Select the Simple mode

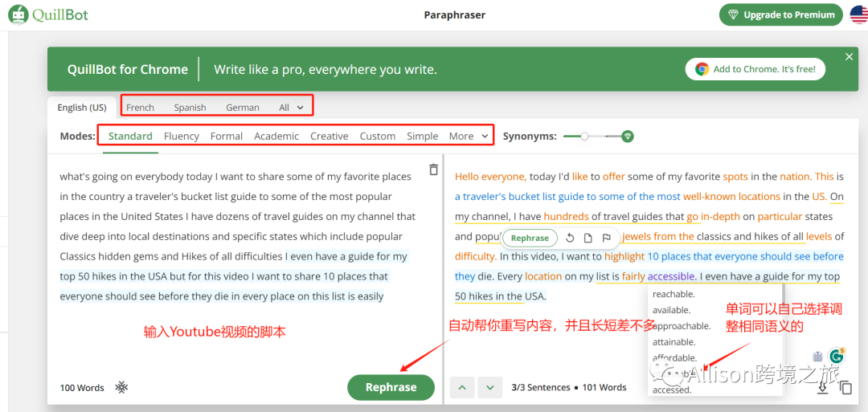pyautogui.click(x=423, y=136)
